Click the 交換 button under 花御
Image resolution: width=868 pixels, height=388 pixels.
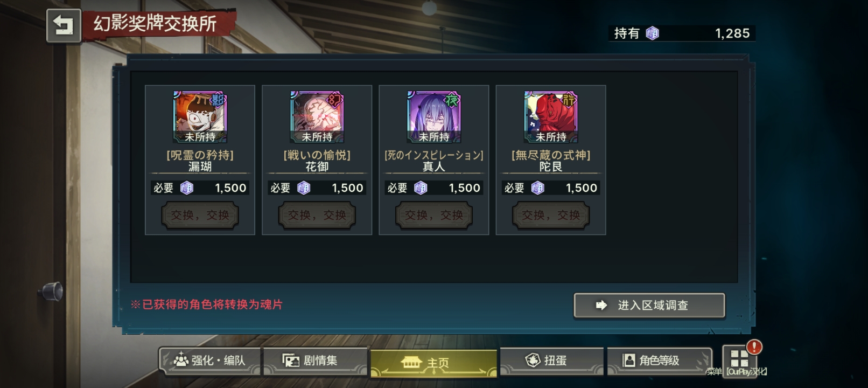click(x=317, y=215)
